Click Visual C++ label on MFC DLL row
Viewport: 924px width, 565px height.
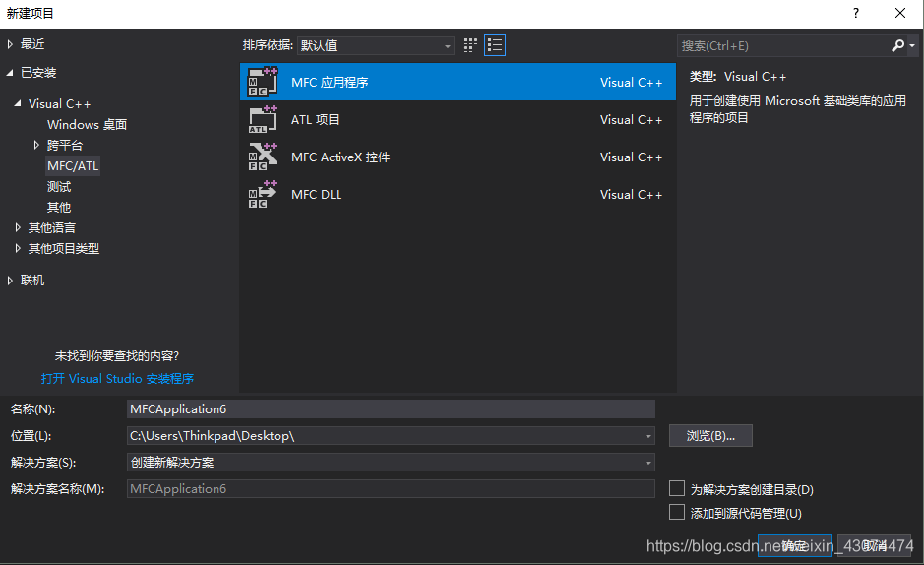click(x=631, y=195)
